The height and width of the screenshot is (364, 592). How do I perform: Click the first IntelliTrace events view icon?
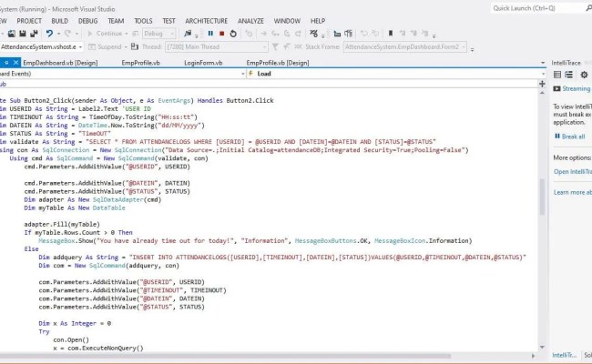(556, 75)
